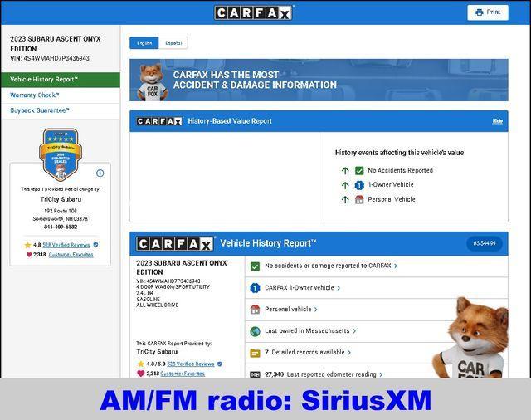531x420 pixels.
Task: Click the US $44.99 price pill
Action: (x=485, y=243)
